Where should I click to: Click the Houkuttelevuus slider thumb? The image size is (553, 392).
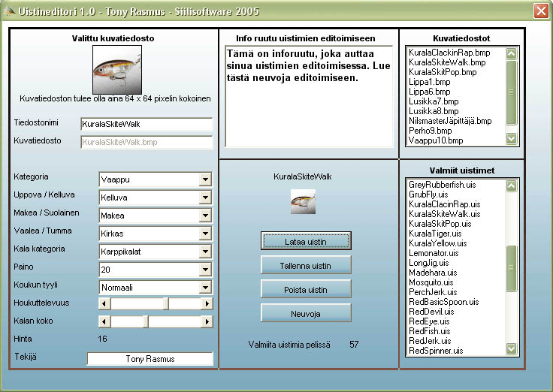coord(167,303)
